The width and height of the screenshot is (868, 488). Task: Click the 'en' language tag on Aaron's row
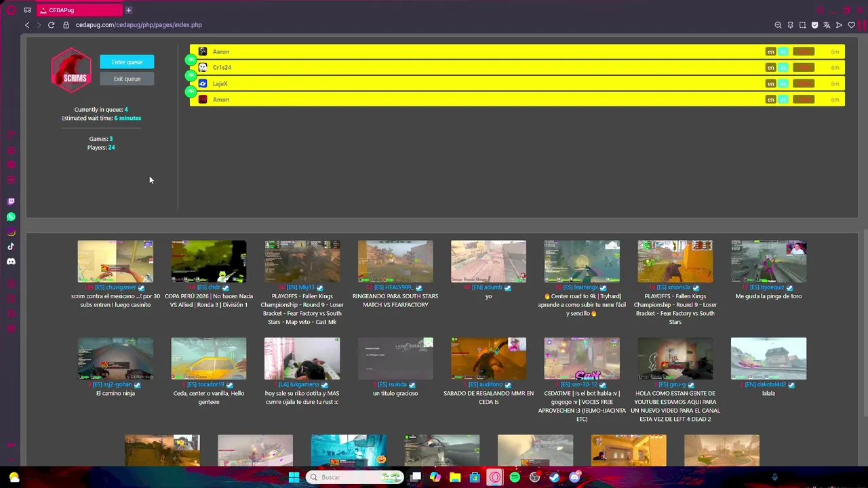click(x=770, y=52)
